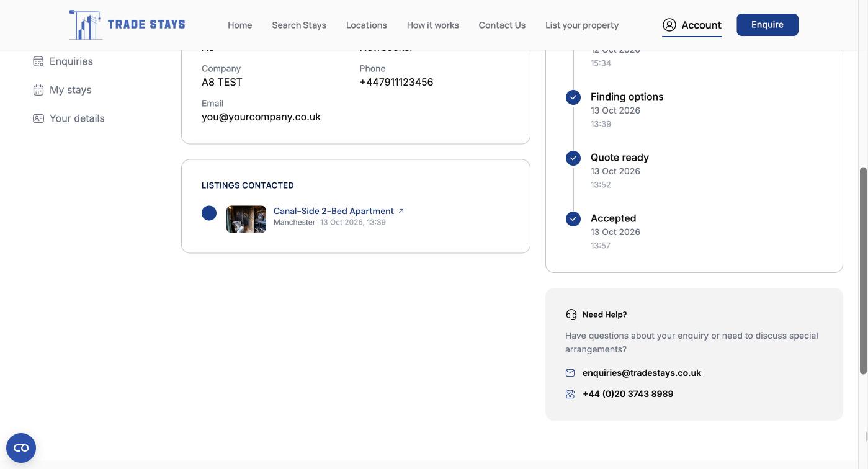Click the Finding options step label
The image size is (868, 469).
point(627,97)
